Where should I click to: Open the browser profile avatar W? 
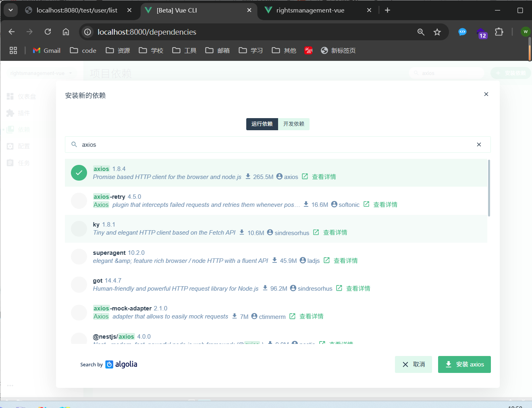click(x=526, y=32)
